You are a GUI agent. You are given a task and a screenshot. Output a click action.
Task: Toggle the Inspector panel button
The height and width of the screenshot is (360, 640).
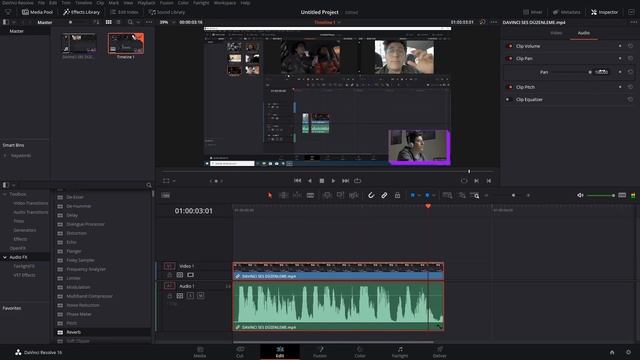pyautogui.click(x=604, y=12)
